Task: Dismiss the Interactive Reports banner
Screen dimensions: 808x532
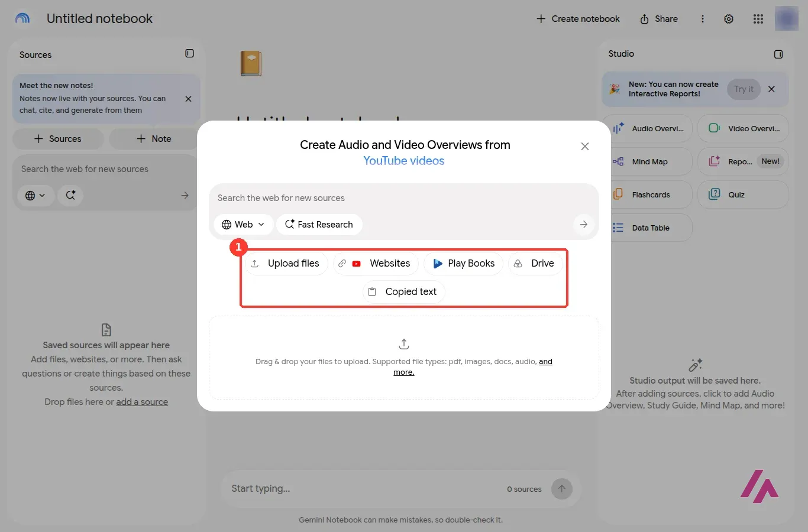Action: [x=771, y=89]
